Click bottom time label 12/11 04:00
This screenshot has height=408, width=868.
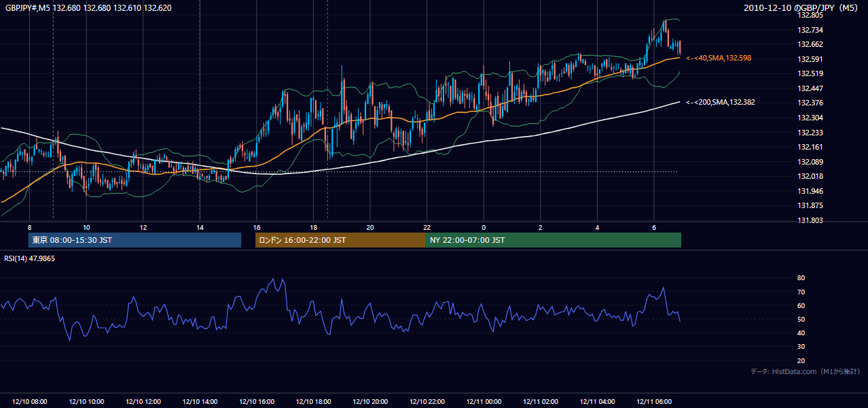tap(598, 402)
